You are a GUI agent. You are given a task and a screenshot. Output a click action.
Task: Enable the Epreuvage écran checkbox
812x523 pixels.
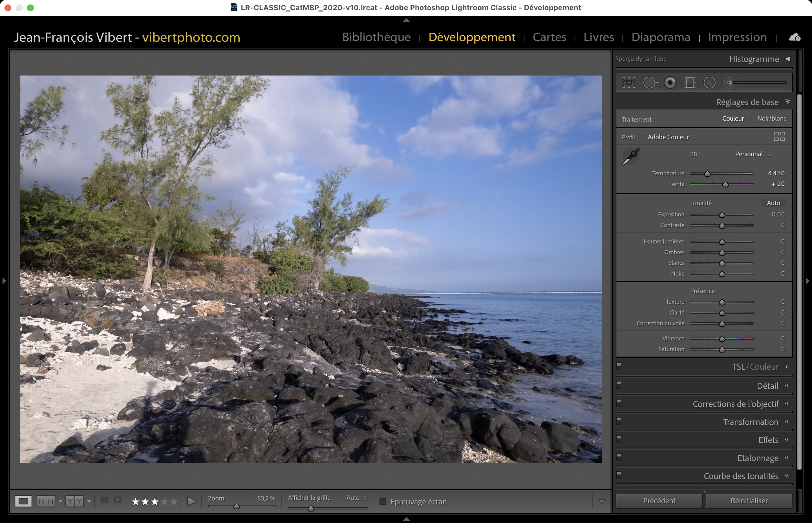[383, 502]
